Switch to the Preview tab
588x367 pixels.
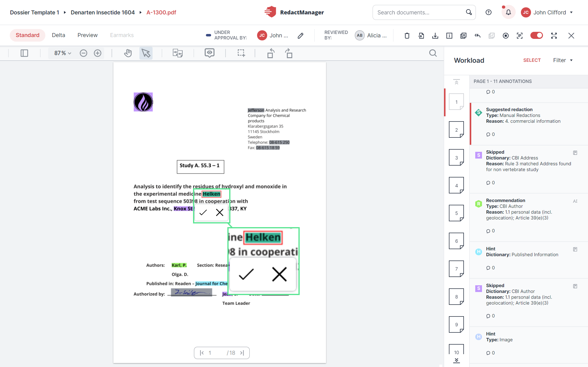pyautogui.click(x=88, y=35)
